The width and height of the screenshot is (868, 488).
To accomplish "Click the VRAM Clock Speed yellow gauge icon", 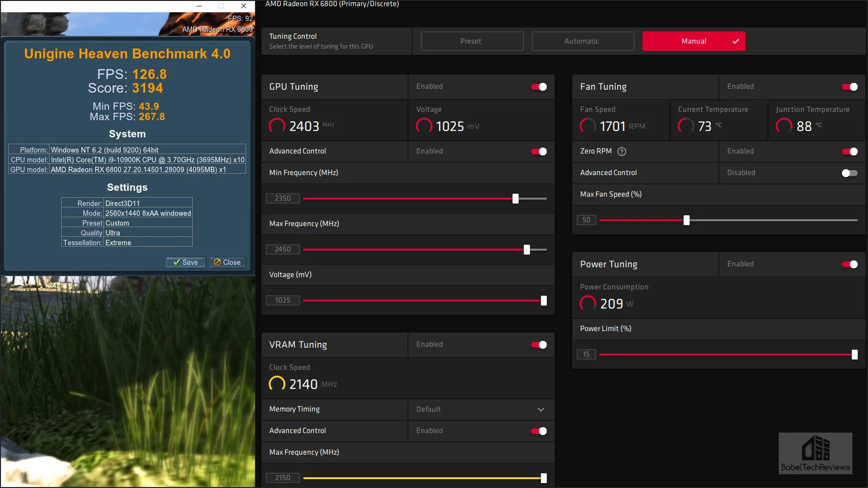I will [277, 384].
